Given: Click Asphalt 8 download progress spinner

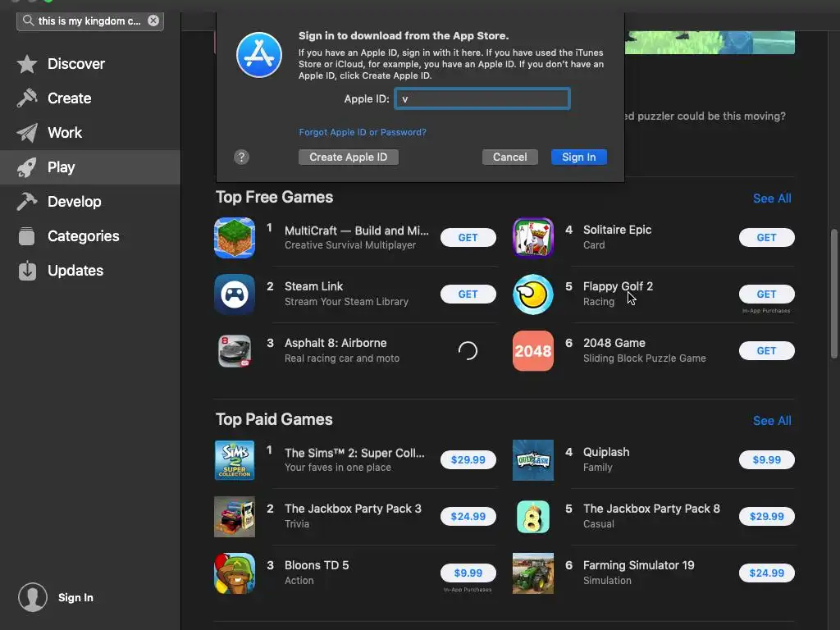Looking at the screenshot, I should [468, 351].
